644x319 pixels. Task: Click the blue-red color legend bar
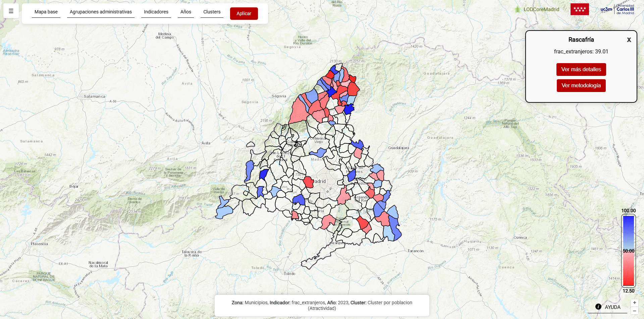629,251
